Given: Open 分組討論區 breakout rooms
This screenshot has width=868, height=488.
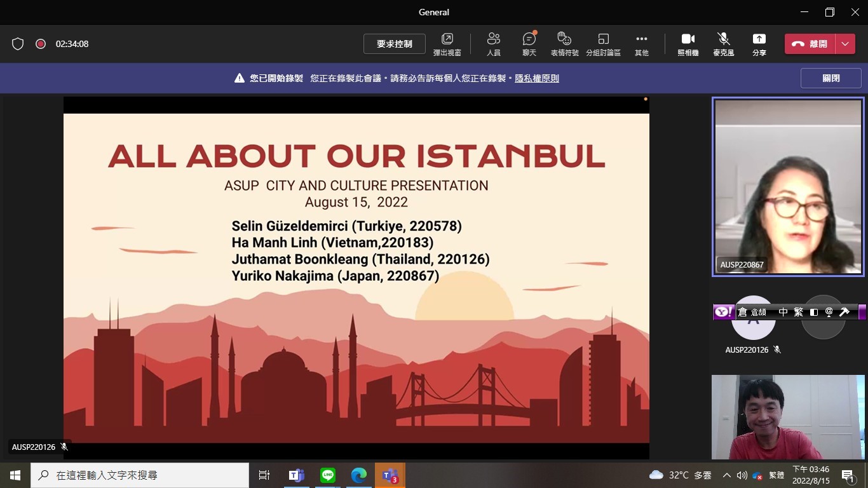Looking at the screenshot, I should 603,44.
